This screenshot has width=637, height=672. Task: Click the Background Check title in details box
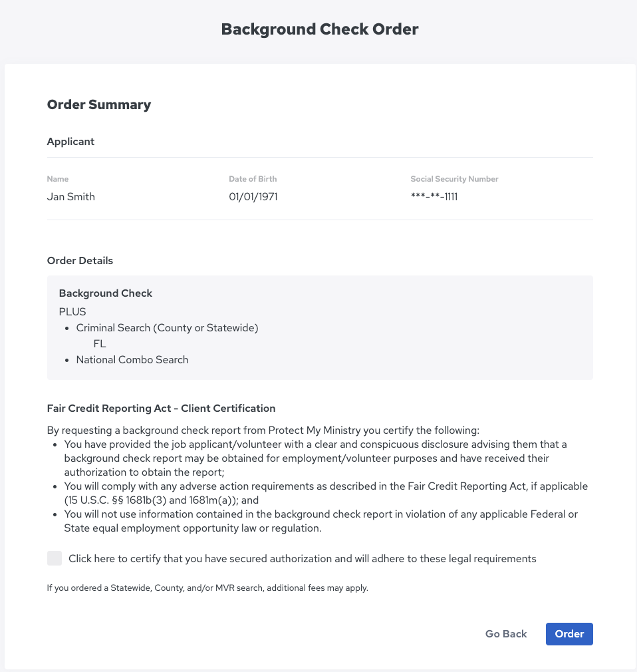(x=106, y=293)
